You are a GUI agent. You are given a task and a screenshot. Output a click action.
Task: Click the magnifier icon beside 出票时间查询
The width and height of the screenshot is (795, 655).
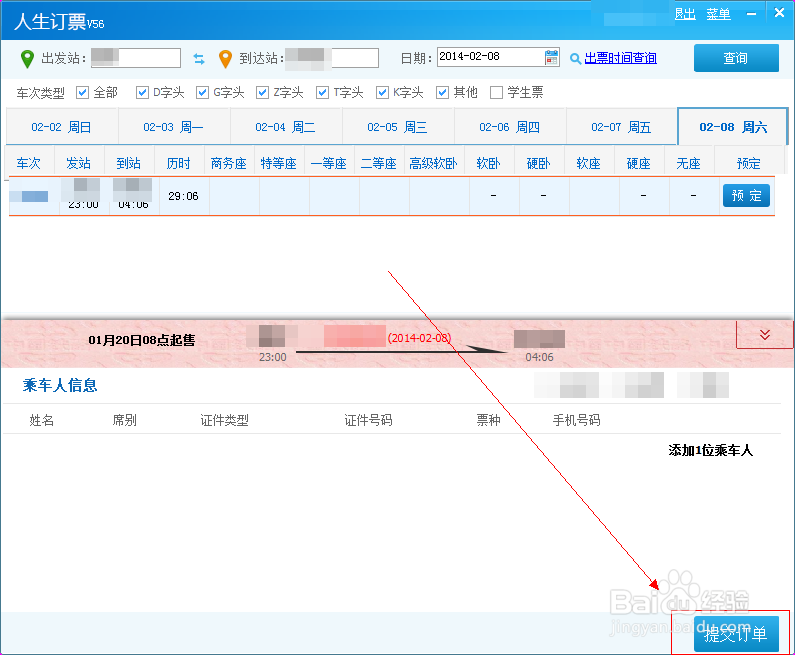pos(575,59)
